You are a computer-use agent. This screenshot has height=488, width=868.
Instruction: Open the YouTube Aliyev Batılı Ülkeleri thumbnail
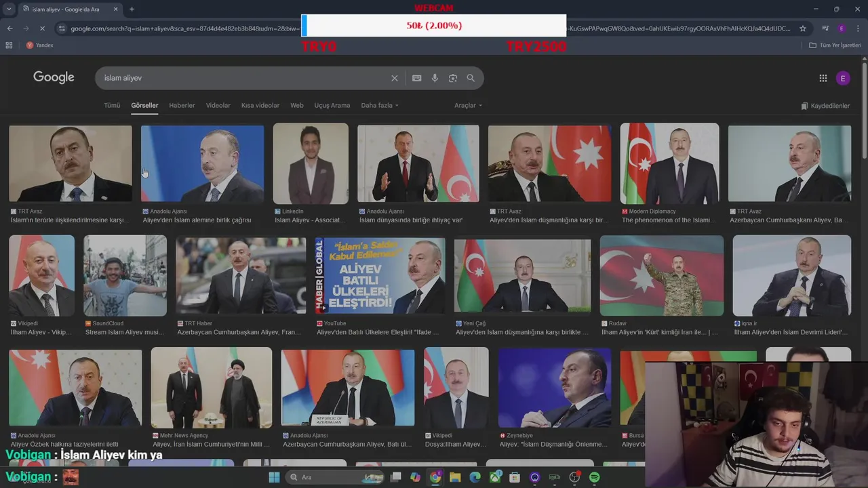(x=380, y=275)
